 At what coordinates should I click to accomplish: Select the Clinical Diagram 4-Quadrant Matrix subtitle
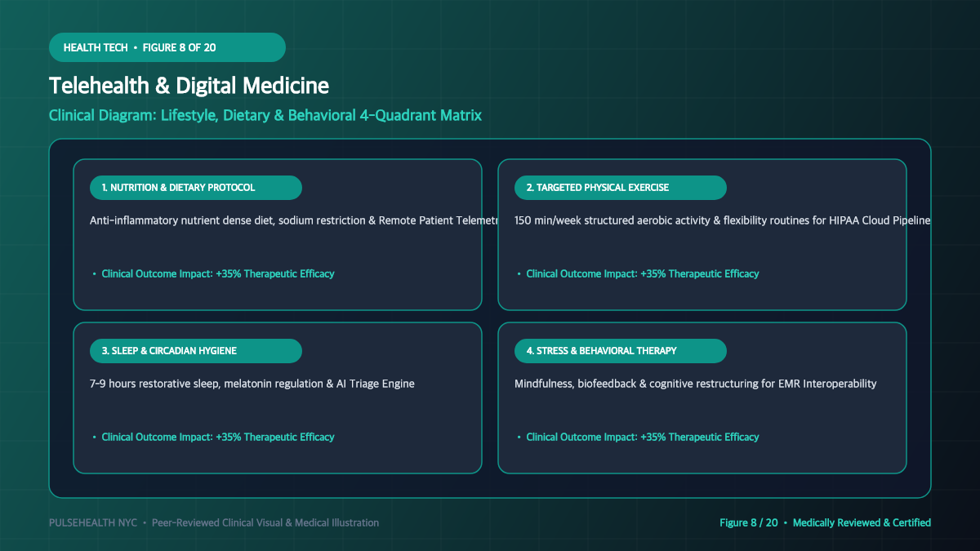[265, 115]
